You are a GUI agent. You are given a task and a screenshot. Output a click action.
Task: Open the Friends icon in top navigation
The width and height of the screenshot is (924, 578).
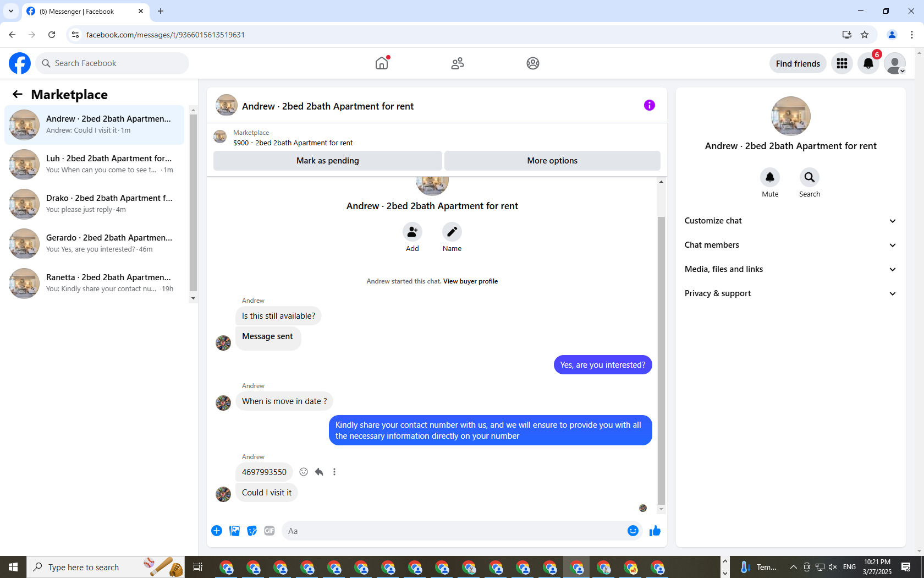[x=458, y=63]
